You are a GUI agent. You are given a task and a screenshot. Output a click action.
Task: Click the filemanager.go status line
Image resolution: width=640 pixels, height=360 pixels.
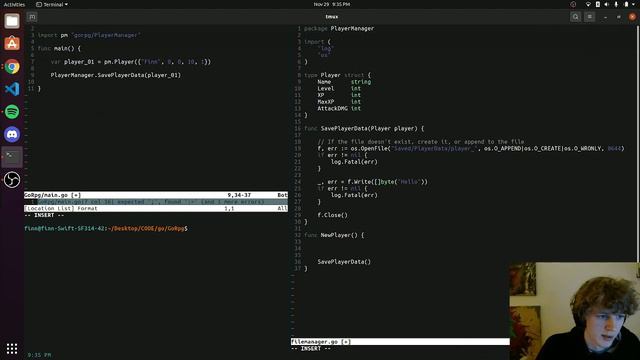coord(400,342)
